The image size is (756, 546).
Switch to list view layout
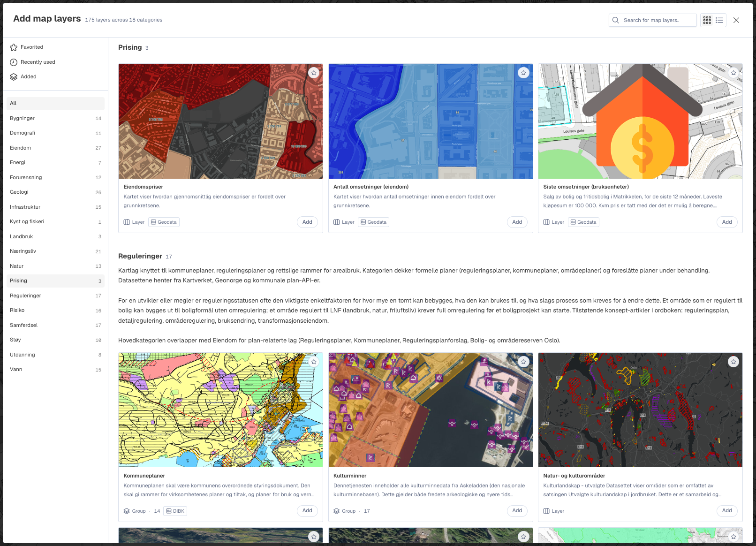(x=719, y=20)
